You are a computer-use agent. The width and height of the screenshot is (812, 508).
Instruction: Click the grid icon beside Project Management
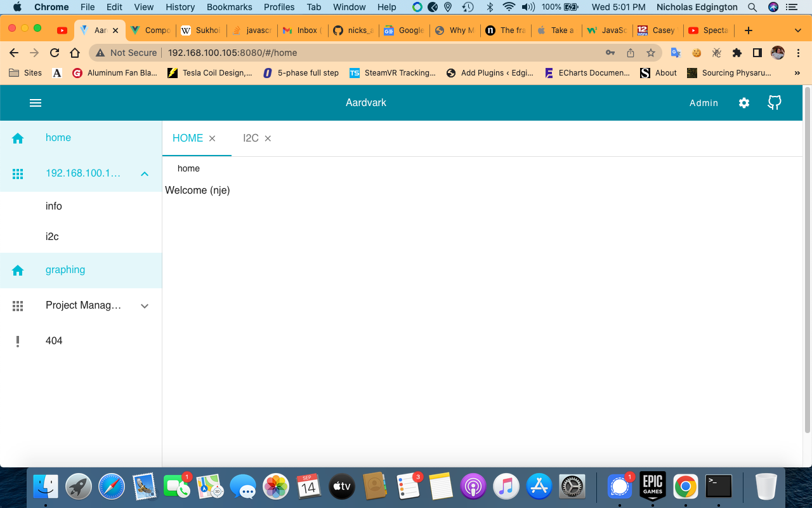(18, 306)
